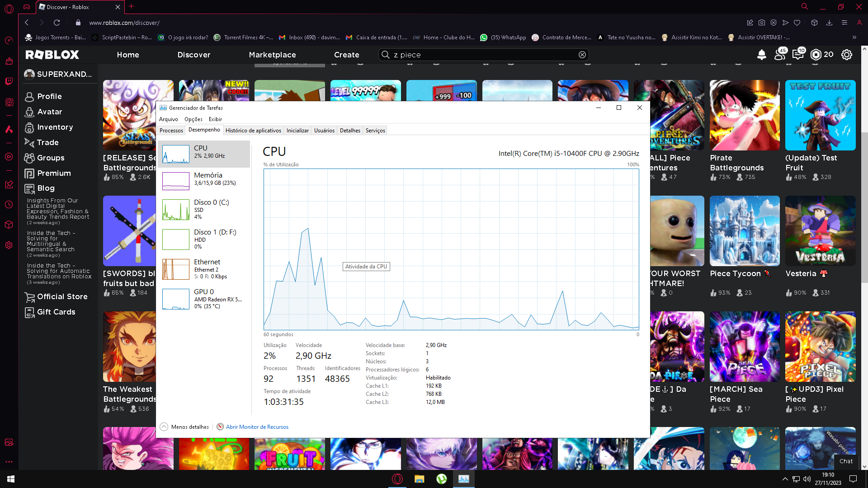Open Roblox Chat panel

click(x=846, y=461)
